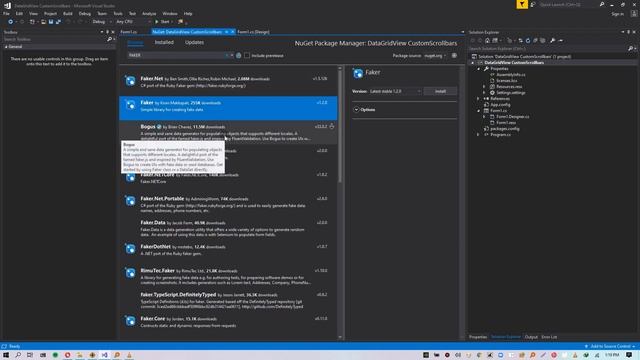Click the Refresh icon in Solution Explorer
This screenshot has width=640, height=360.
528,40
